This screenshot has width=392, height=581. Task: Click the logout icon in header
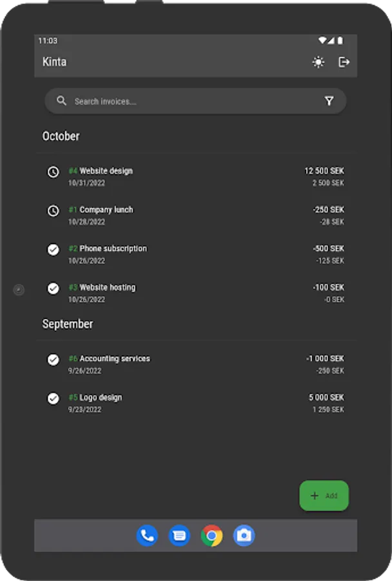click(x=344, y=62)
